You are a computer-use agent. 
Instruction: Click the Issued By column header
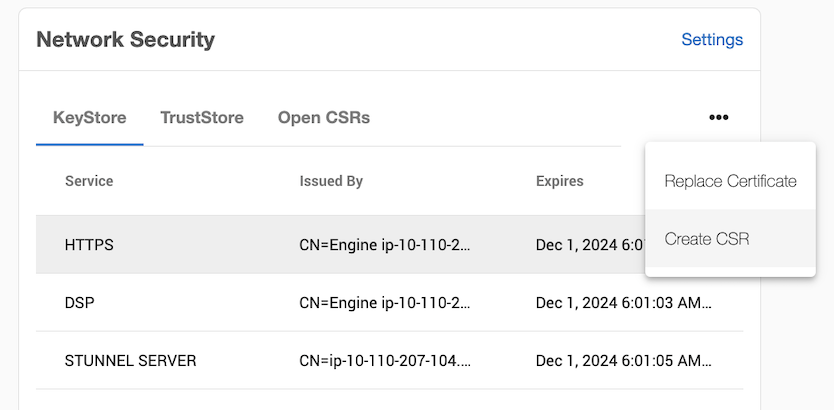click(331, 181)
